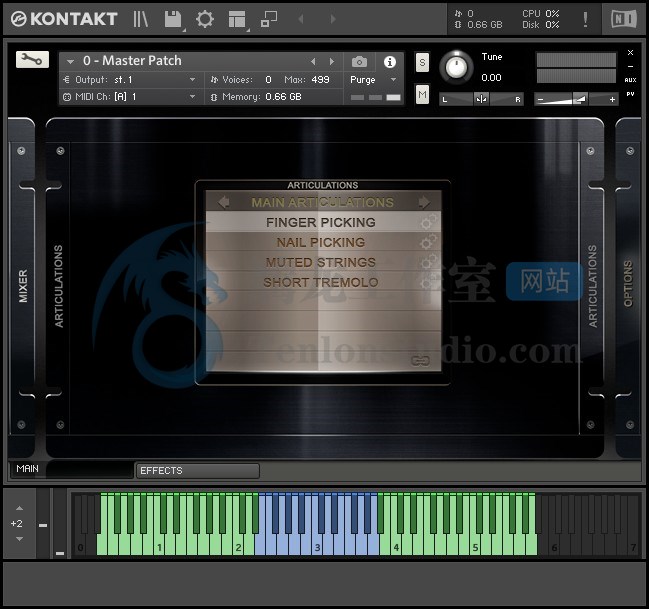Image resolution: width=649 pixels, height=609 pixels.
Task: Open the Kontakt library browser icon
Action: pos(141,19)
